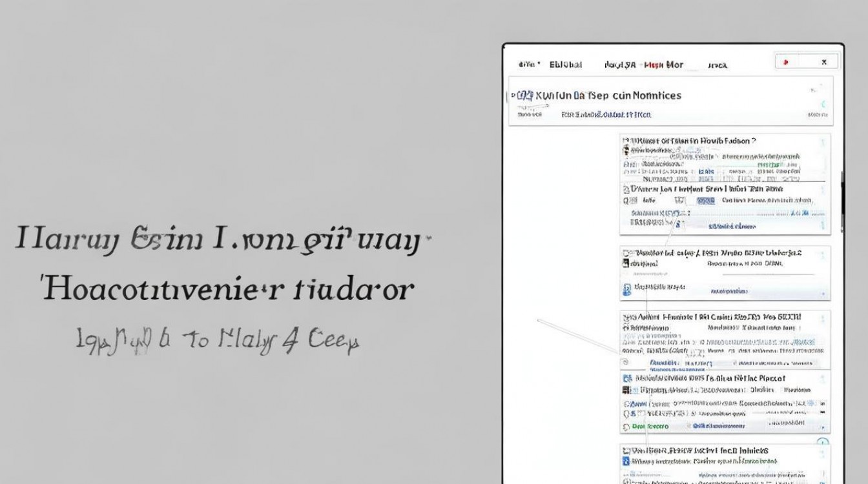The image size is (868, 484).
Task: Click the teal icon at the header card's right edge
Action: 823,104
